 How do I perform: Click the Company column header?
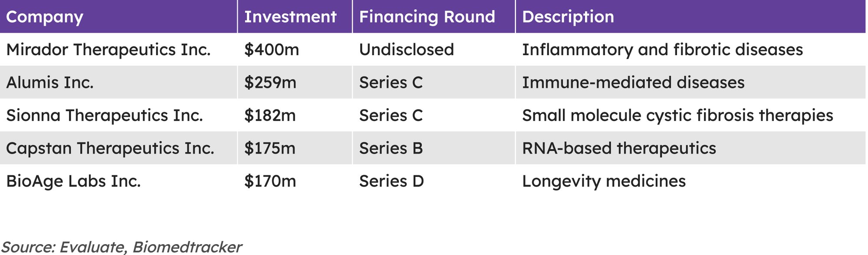pyautogui.click(x=45, y=17)
